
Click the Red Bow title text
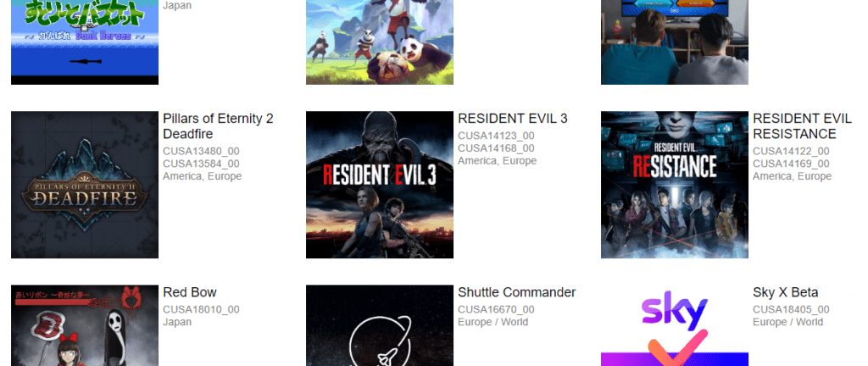(x=190, y=292)
